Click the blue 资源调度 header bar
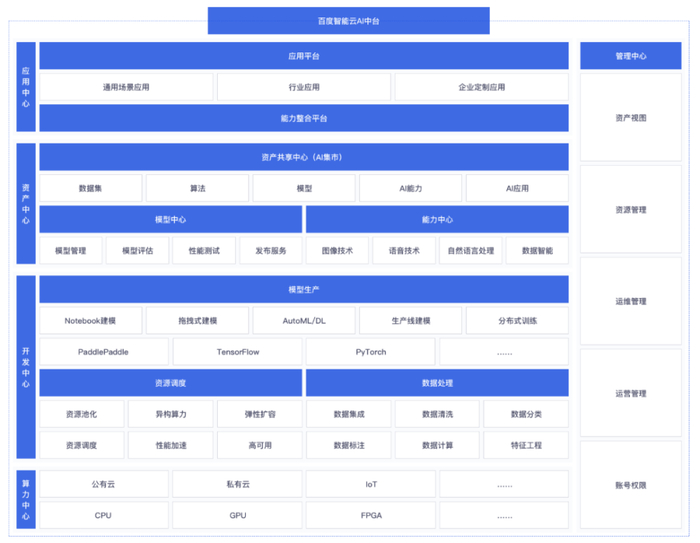This screenshot has width=700, height=543. tap(171, 383)
